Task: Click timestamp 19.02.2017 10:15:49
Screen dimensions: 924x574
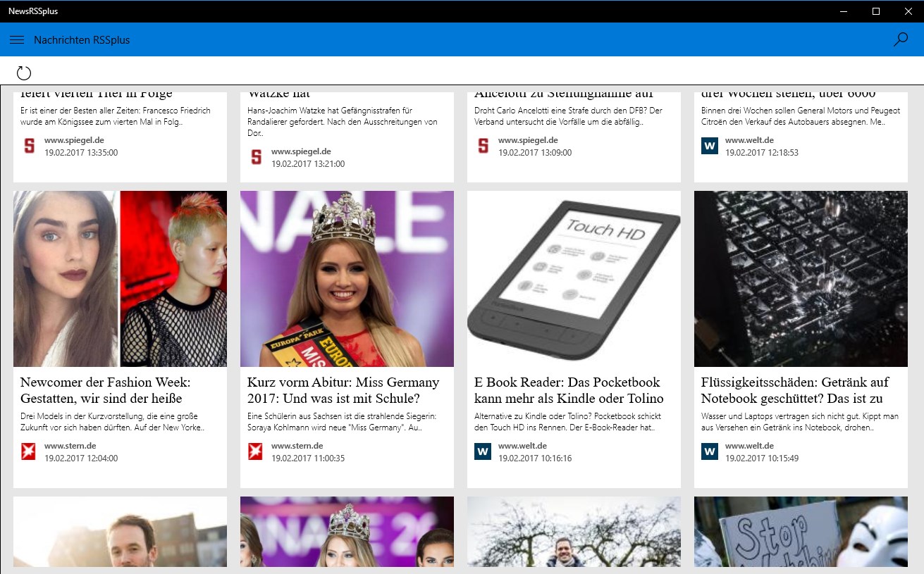Action: click(762, 458)
